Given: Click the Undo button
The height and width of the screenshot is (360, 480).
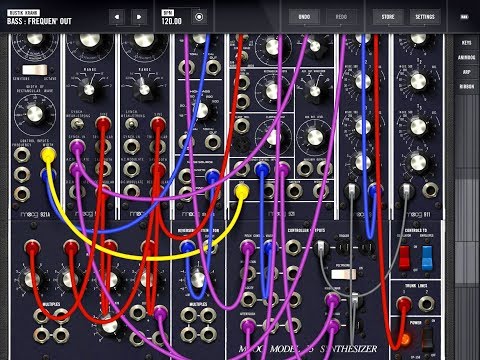Looking at the screenshot, I should pos(304,17).
